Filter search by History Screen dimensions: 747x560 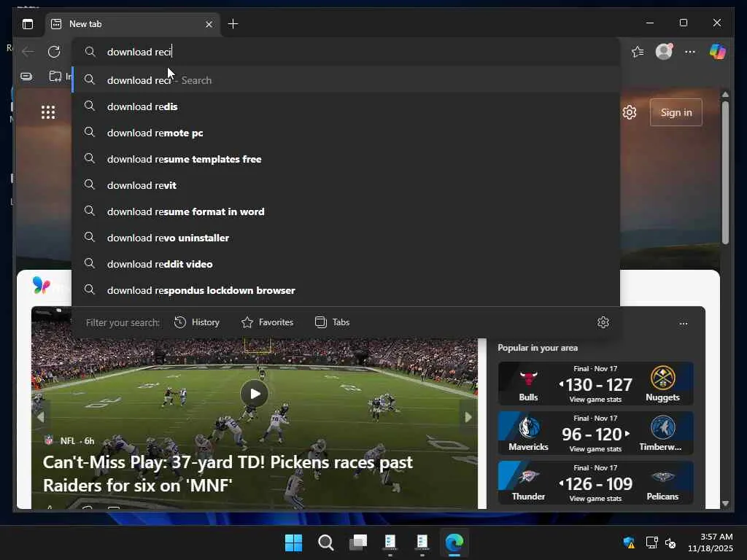[x=197, y=322]
